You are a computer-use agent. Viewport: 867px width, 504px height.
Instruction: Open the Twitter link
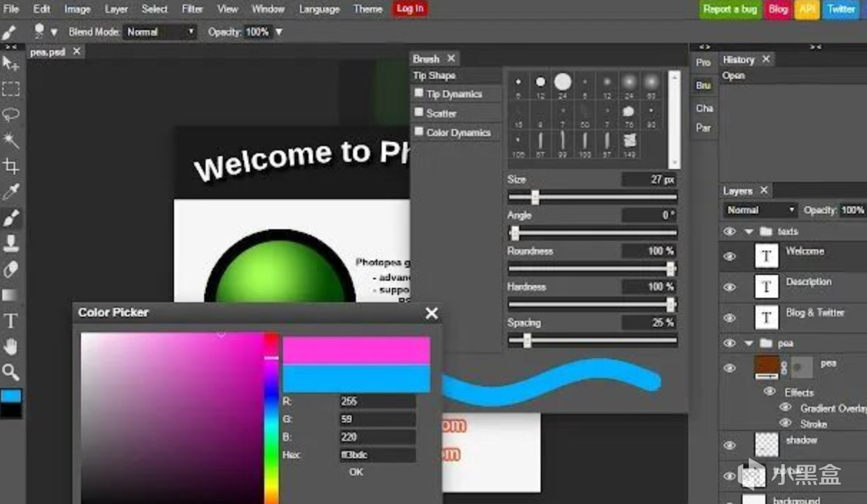pyautogui.click(x=841, y=9)
